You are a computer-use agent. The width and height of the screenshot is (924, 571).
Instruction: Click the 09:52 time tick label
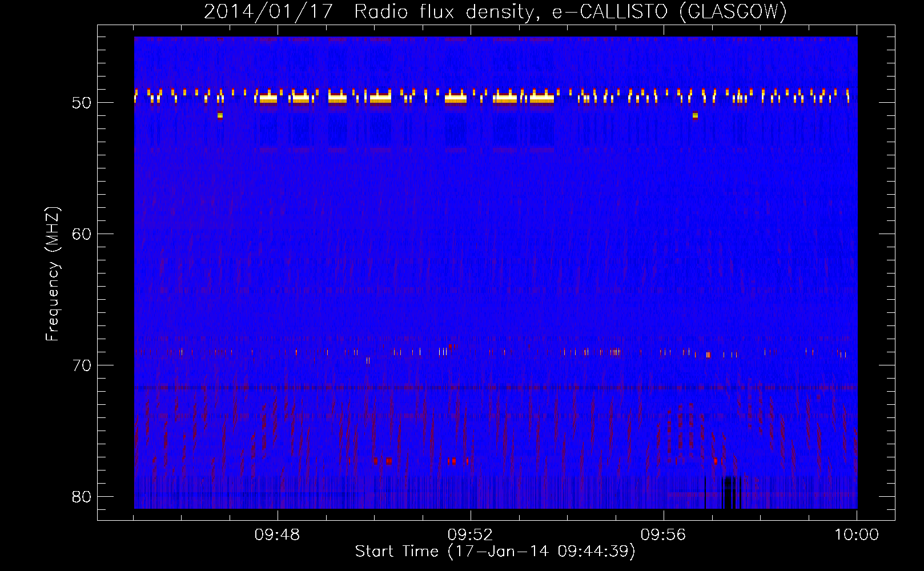(471, 535)
